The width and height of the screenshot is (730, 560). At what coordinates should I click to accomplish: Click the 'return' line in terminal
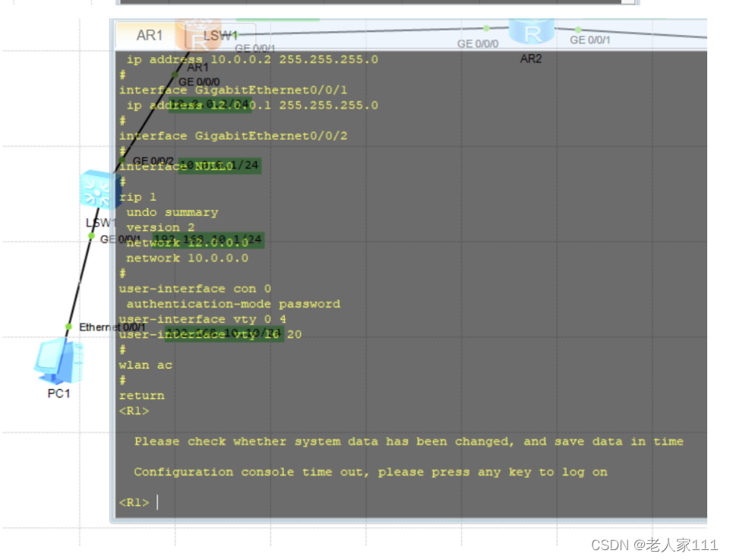pos(141,396)
